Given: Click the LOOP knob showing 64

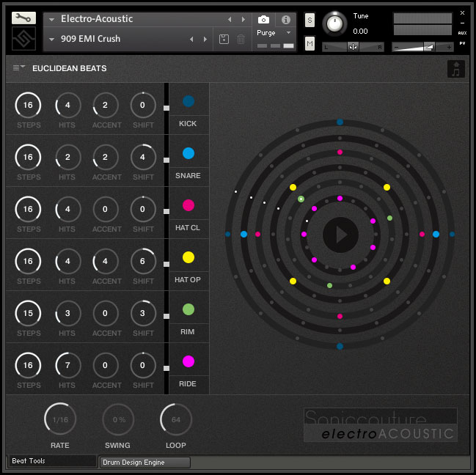Looking at the screenshot, I should coord(176,419).
